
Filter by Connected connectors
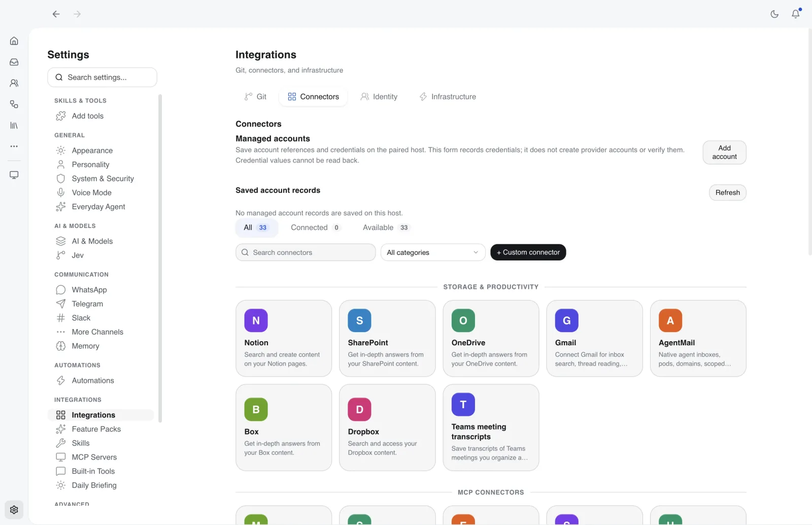(315, 227)
